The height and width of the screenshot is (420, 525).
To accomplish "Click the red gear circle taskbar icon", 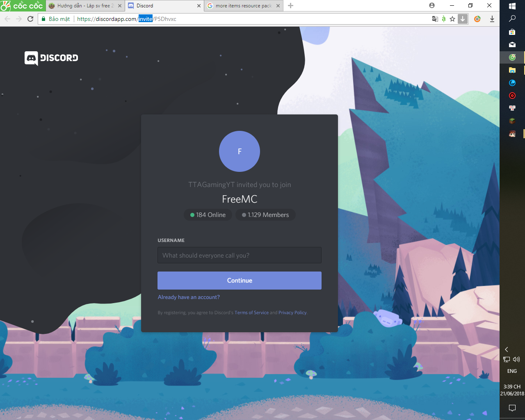I will pos(512,96).
